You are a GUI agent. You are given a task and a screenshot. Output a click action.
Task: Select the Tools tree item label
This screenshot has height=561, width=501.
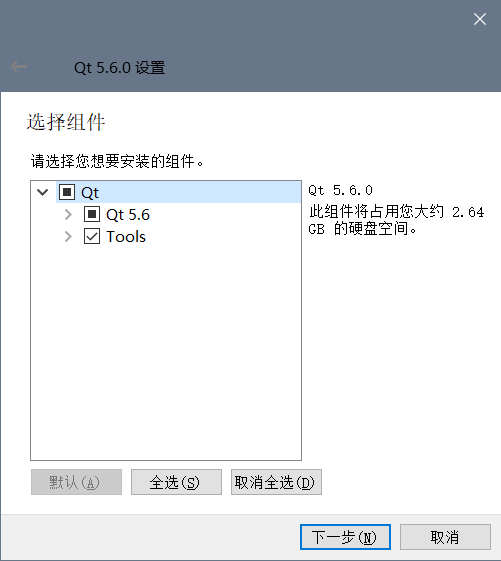(126, 237)
